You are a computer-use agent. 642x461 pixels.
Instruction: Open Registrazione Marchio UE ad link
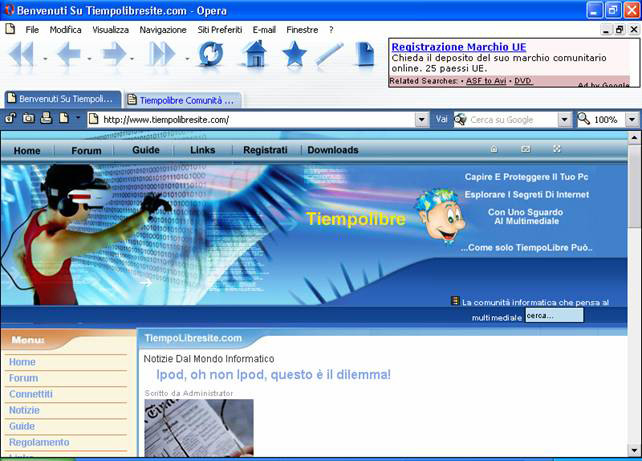[459, 47]
